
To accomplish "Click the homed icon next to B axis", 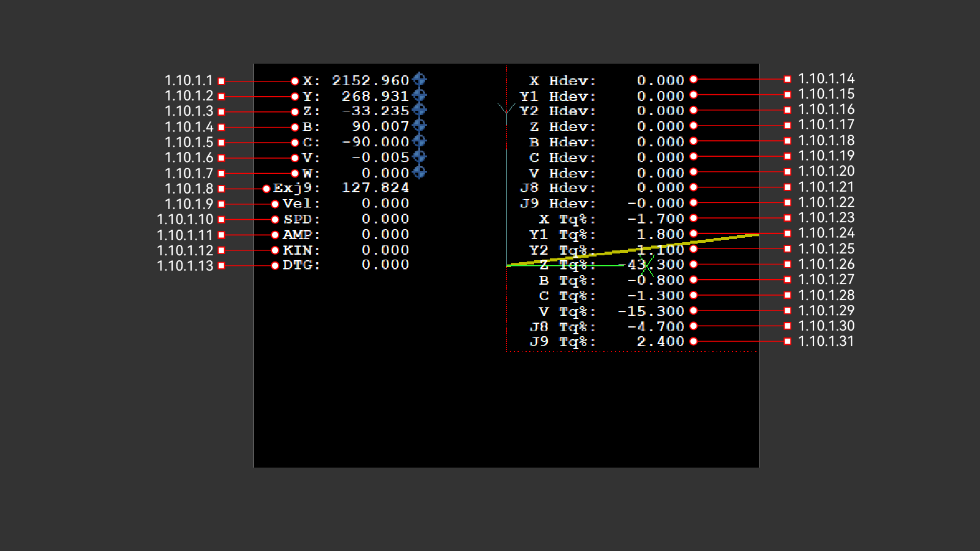I will (420, 126).
